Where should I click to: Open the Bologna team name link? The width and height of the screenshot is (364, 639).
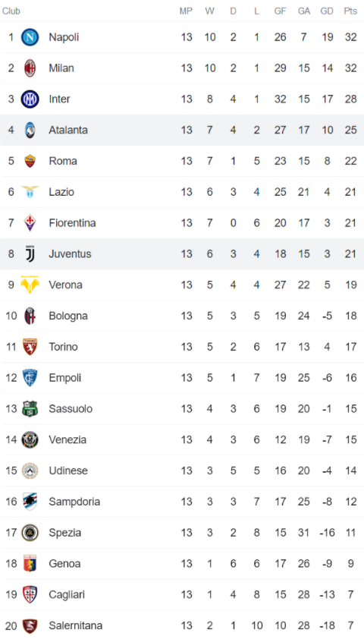(x=68, y=316)
